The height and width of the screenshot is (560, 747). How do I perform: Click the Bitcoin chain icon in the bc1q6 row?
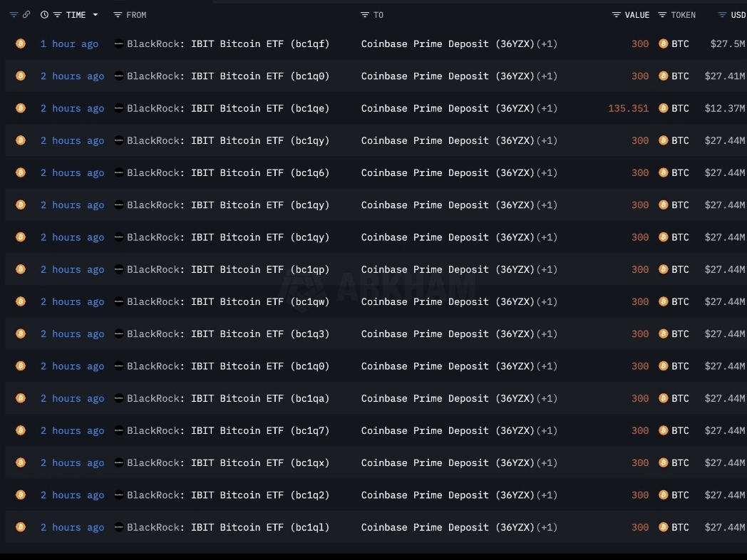[x=21, y=172]
